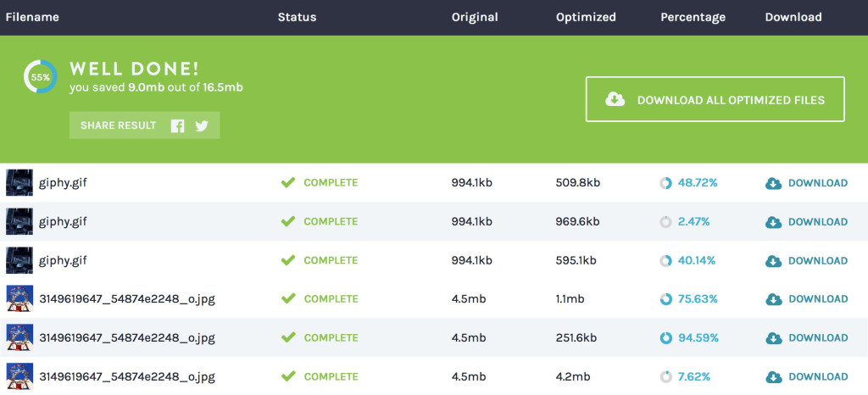Select the 75.63% percentage value
This screenshot has width=868, height=395.
pyautogui.click(x=698, y=299)
